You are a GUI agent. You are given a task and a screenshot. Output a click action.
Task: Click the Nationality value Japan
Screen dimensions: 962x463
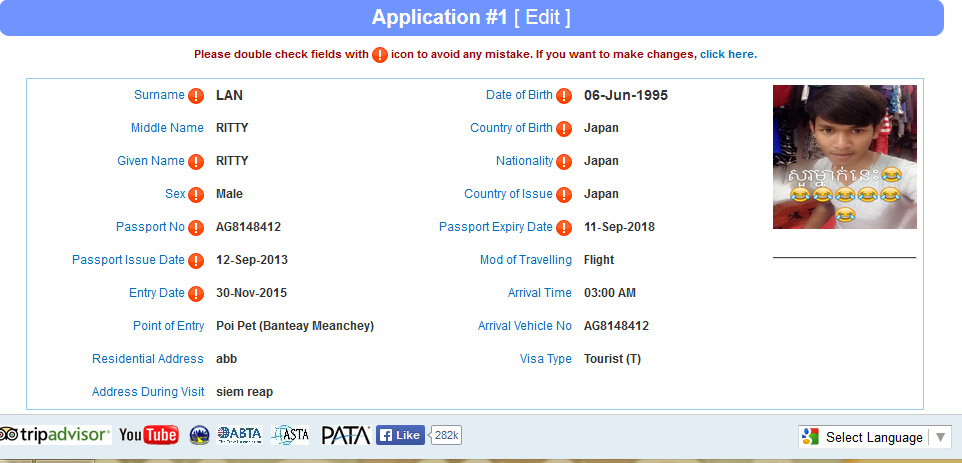[601, 161]
